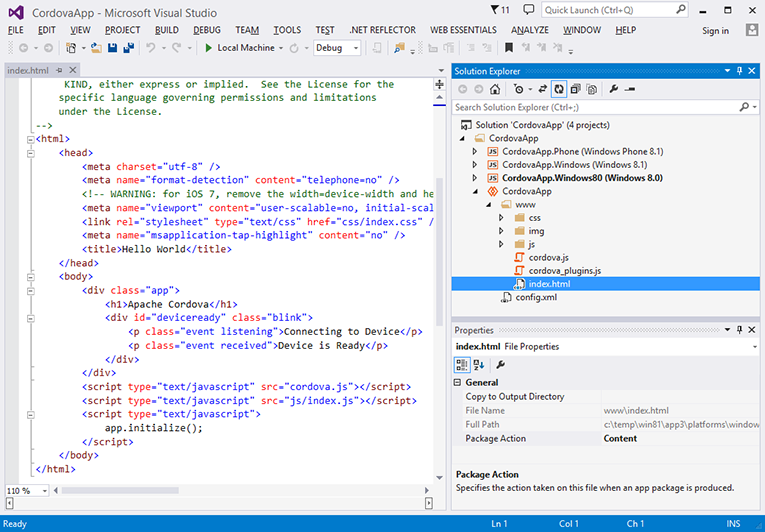Toggle pin on index.html editor tab
The width and height of the screenshot is (765, 532).
click(59, 71)
